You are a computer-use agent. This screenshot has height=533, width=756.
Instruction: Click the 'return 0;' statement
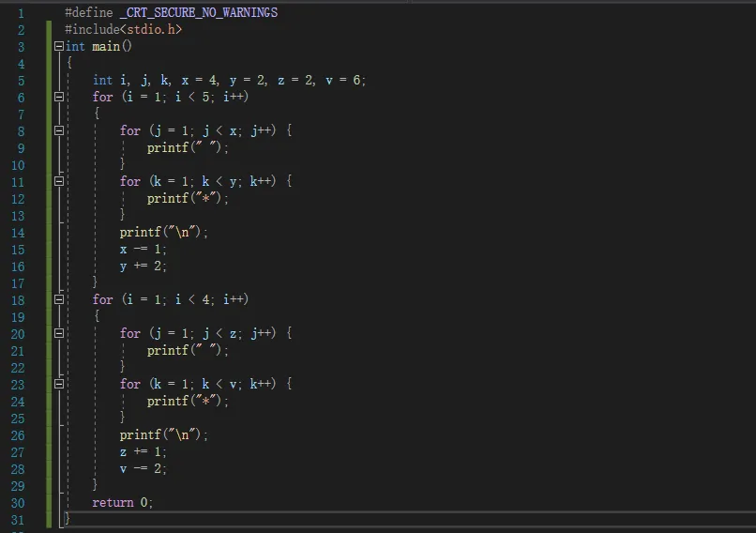pyautogui.click(x=123, y=502)
